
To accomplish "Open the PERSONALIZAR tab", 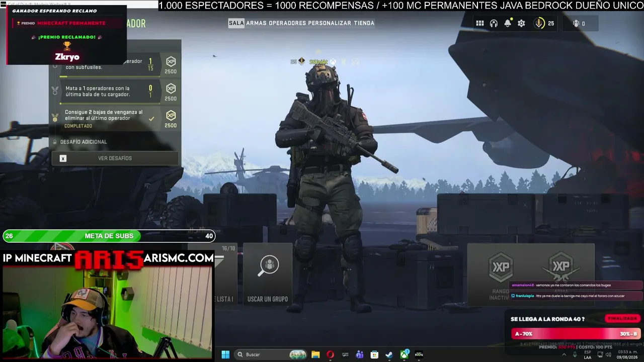I will click(x=330, y=23).
